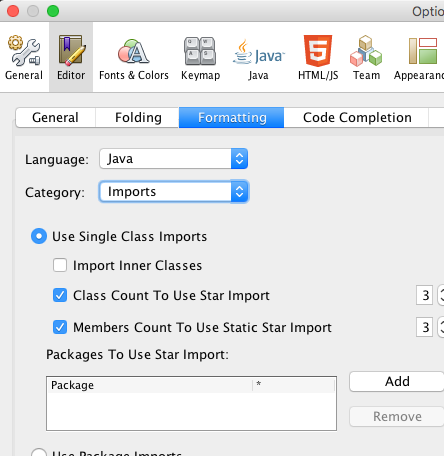Open the HTML/JS options category
Screen dimensions: 444x456
318,57
